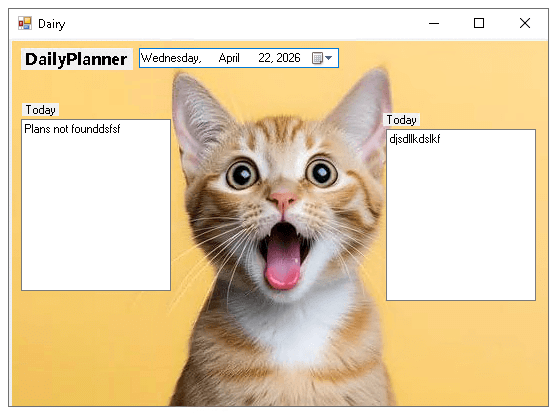Expand the date picker dropdown arrow
The image size is (559, 420).
(329, 58)
